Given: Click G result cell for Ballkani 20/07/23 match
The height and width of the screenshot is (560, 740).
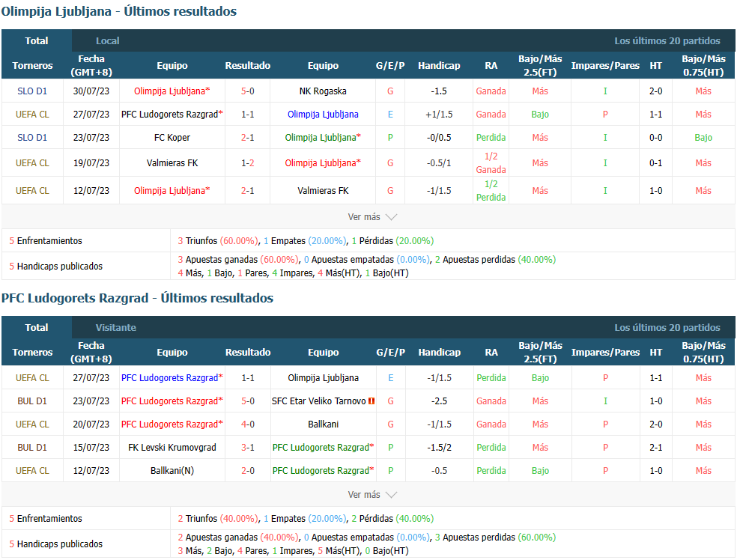Looking at the screenshot, I should (390, 424).
